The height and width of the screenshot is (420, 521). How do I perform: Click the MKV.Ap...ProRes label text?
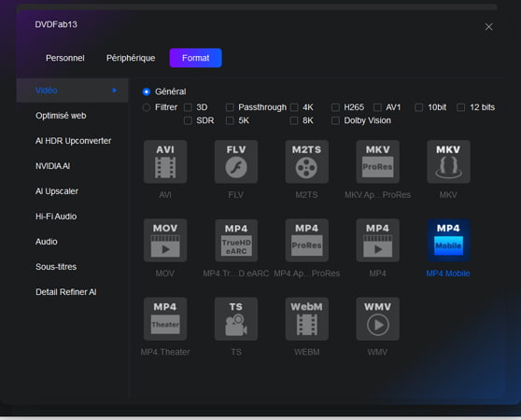[x=377, y=195]
